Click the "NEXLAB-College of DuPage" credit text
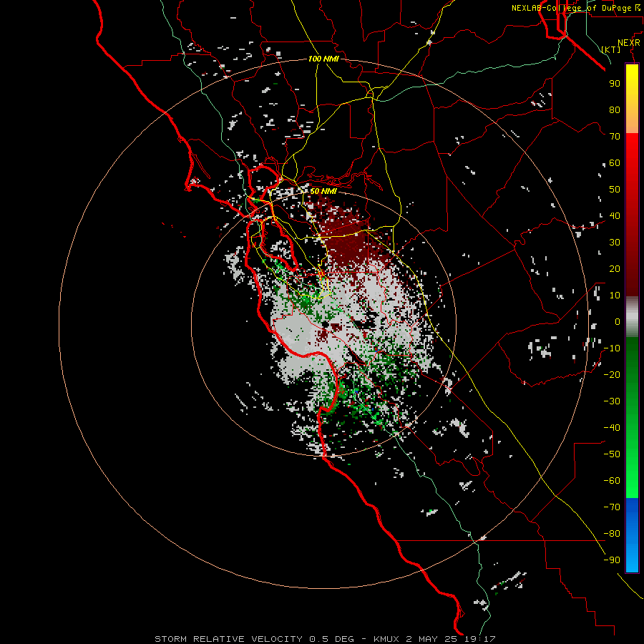 [571, 8]
